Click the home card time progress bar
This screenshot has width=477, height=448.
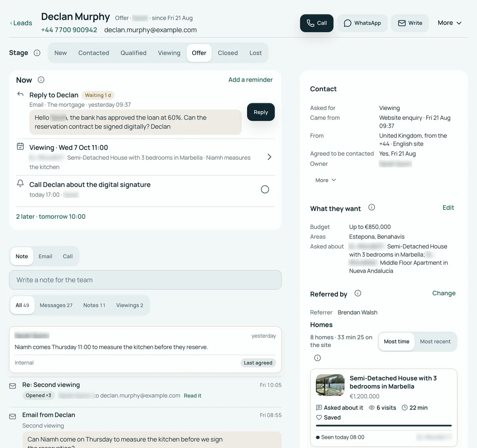click(384, 426)
